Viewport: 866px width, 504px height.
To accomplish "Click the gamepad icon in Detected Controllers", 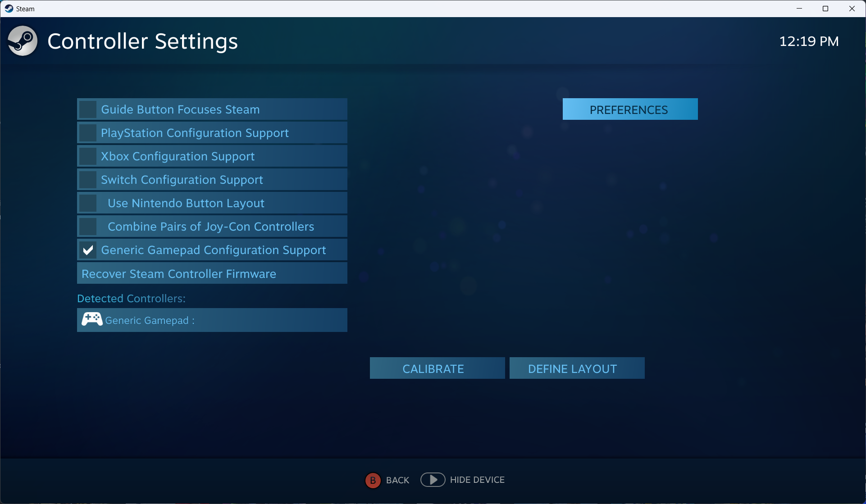I will pos(92,320).
